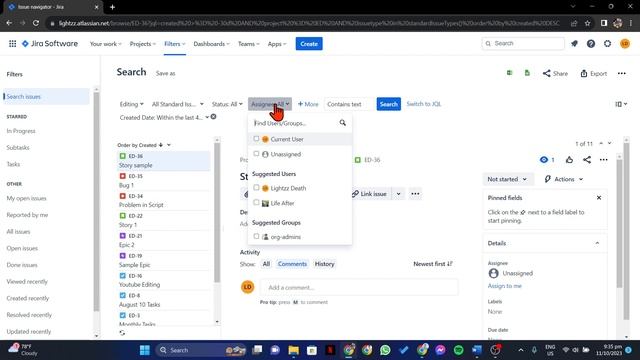Show All activity tab
Screen dimensions: 640x360
[x=266, y=264]
